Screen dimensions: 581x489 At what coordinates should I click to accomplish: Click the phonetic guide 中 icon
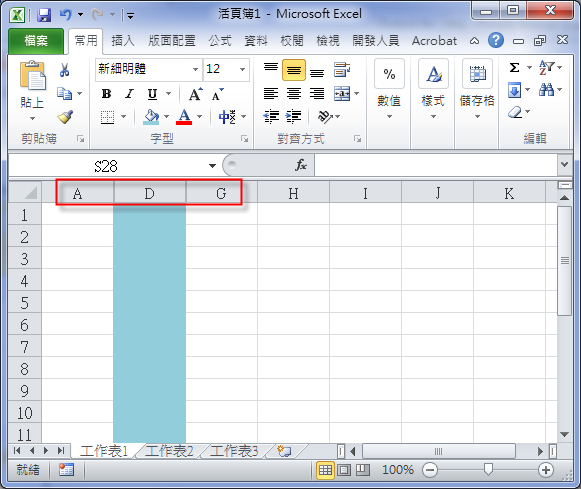[x=227, y=117]
